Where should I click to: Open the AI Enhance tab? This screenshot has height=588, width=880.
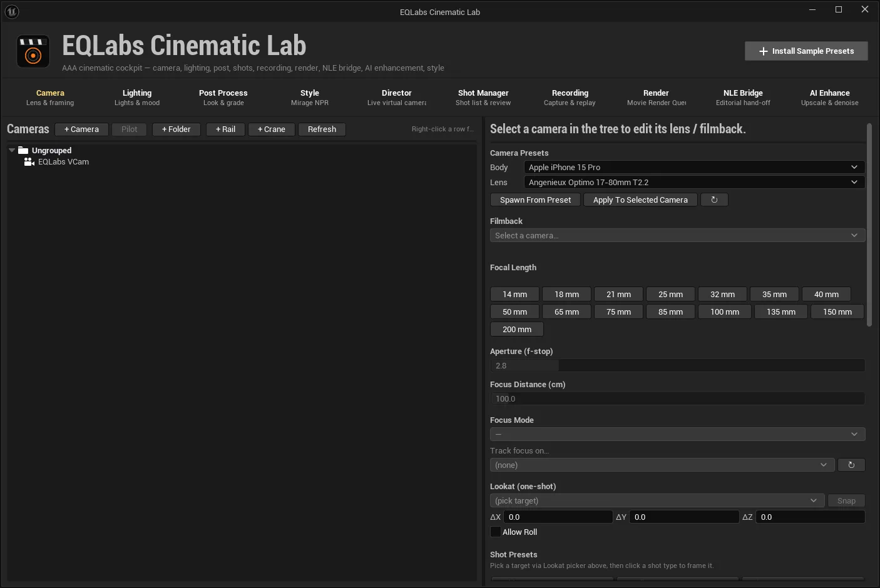tap(830, 98)
